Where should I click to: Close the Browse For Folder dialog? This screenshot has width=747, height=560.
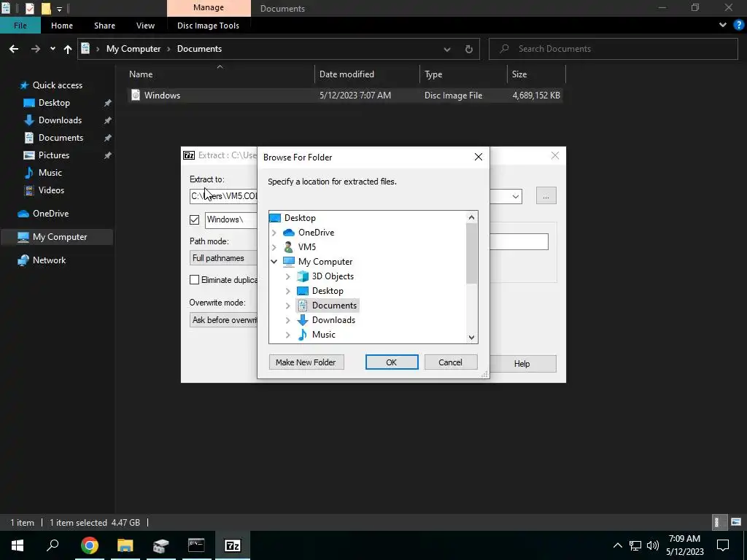[x=479, y=157]
